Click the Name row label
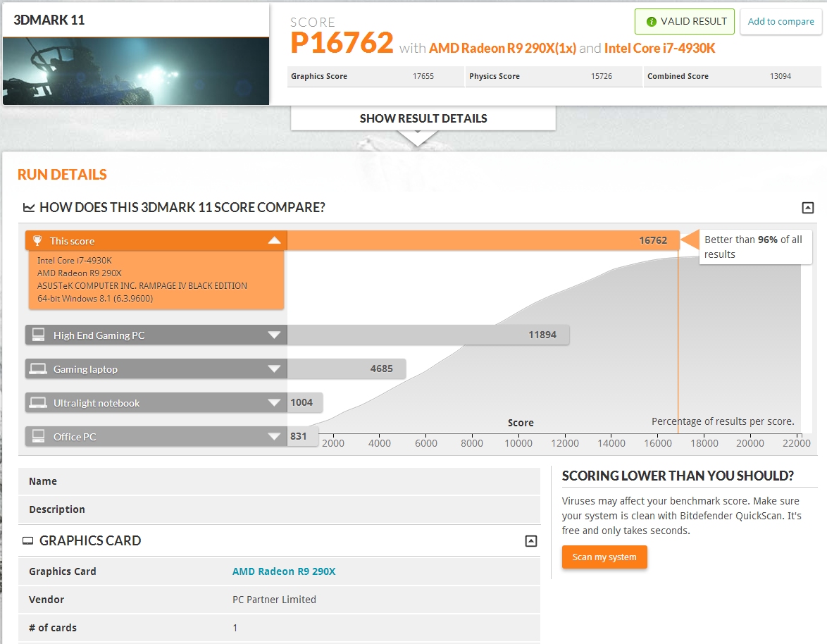Screen dimensions: 827x644 pyautogui.click(x=43, y=481)
